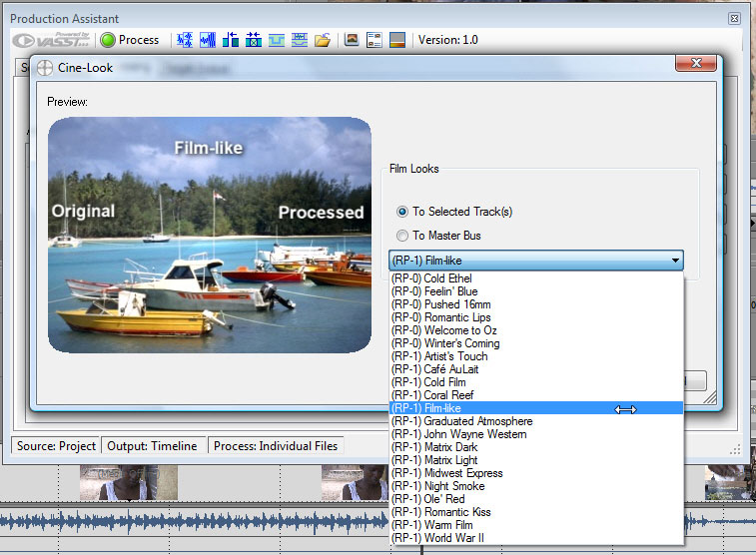
Task: Choose (RP-0) Cold Ethel from the list
Action: tap(431, 278)
